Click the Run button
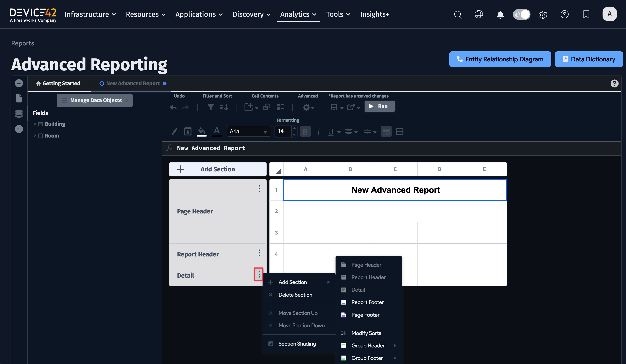This screenshot has height=364, width=626. (379, 106)
